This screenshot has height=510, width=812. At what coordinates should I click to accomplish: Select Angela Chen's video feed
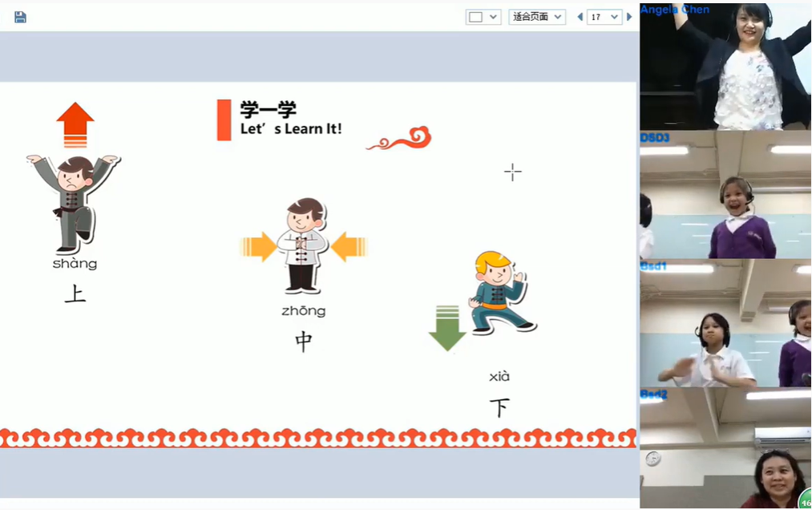[x=725, y=67]
